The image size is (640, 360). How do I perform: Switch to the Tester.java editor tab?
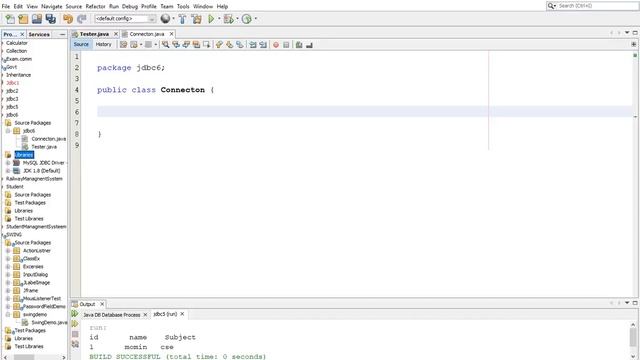coord(94,34)
